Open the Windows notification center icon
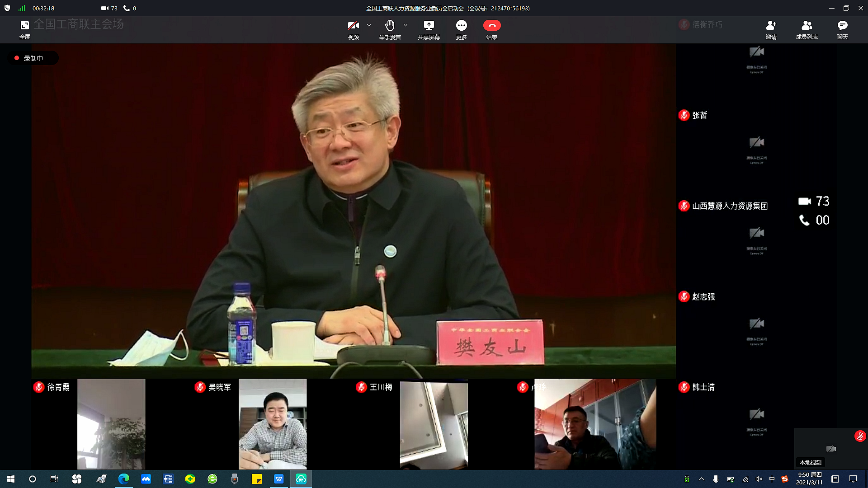 click(x=853, y=479)
